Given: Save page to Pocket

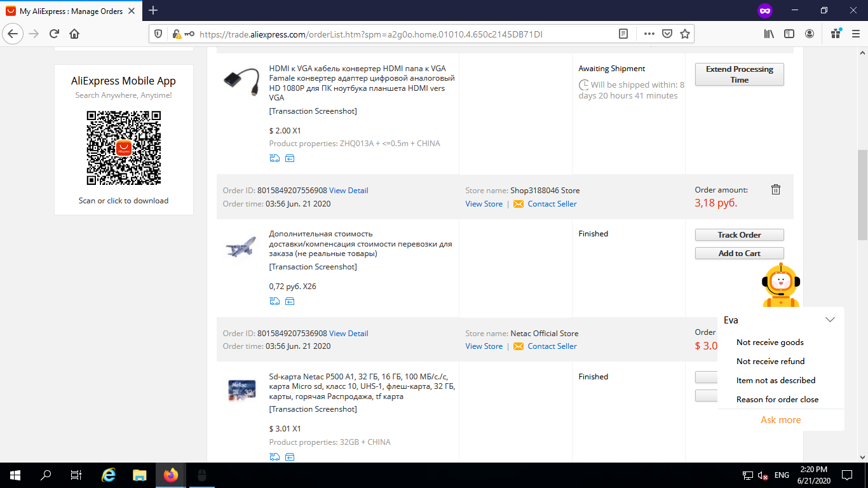Looking at the screenshot, I should pyautogui.click(x=667, y=34).
